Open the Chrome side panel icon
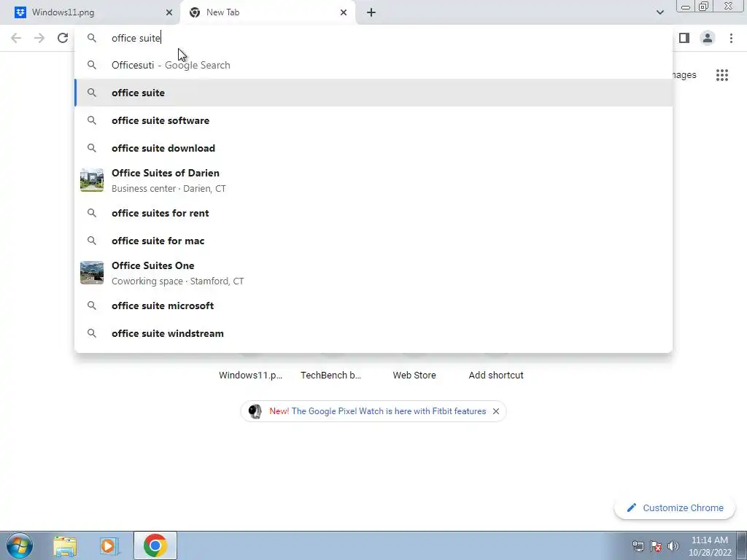This screenshot has height=560, width=747. pyautogui.click(x=684, y=38)
